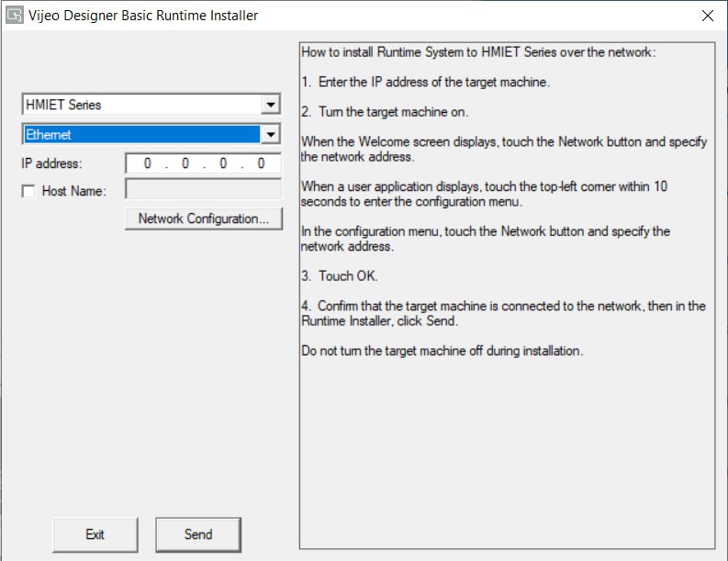Click step 1 'Enter the IP address' text
728x561 pixels.
[x=425, y=83]
